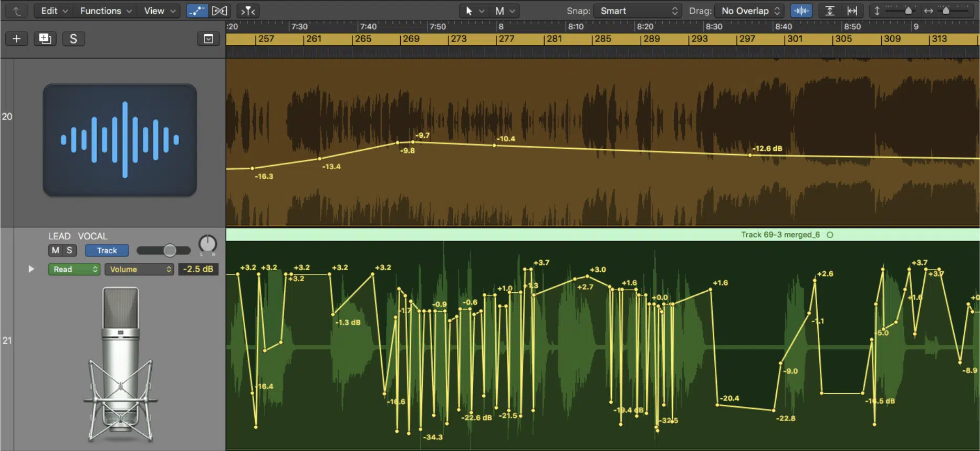This screenshot has height=451, width=980.
Task: Open the Read automation mode dropdown
Action: [x=74, y=269]
